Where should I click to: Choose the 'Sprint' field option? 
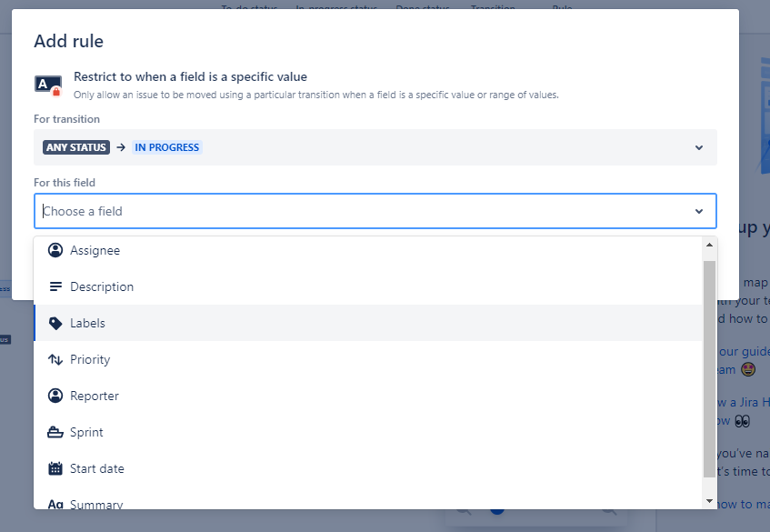(86, 431)
